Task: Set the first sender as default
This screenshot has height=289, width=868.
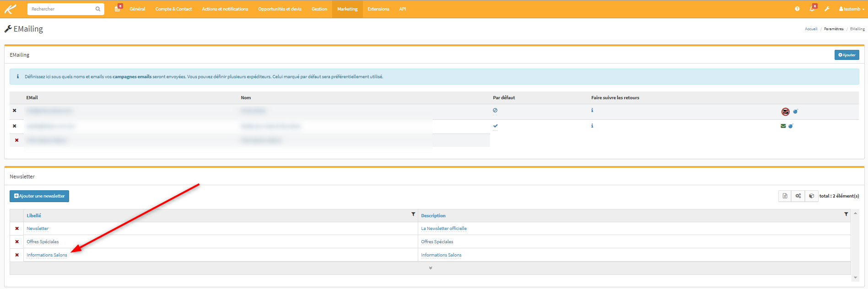Action: click(495, 110)
